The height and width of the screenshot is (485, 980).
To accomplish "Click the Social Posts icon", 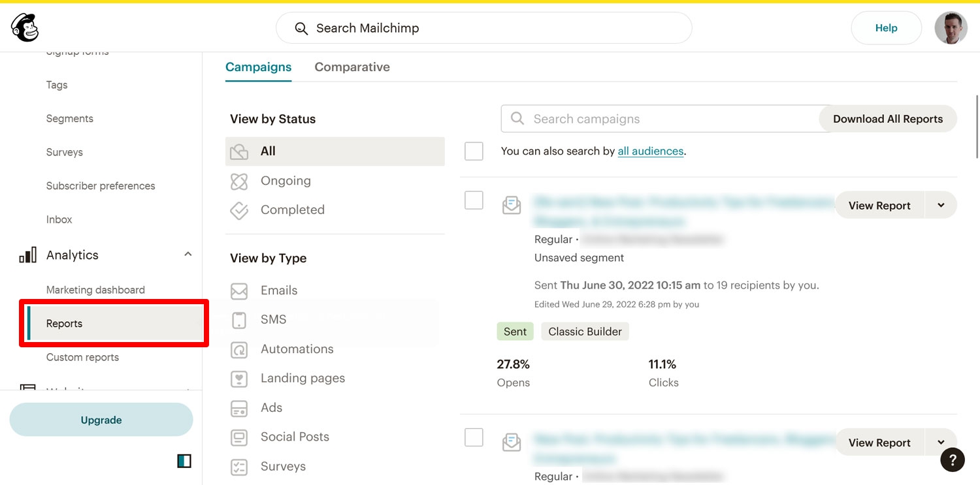I will coord(239,437).
